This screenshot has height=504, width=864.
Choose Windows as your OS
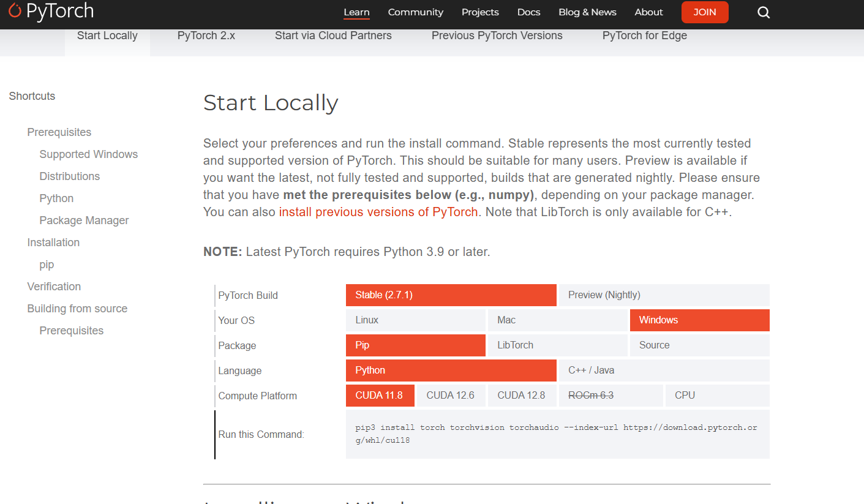700,320
